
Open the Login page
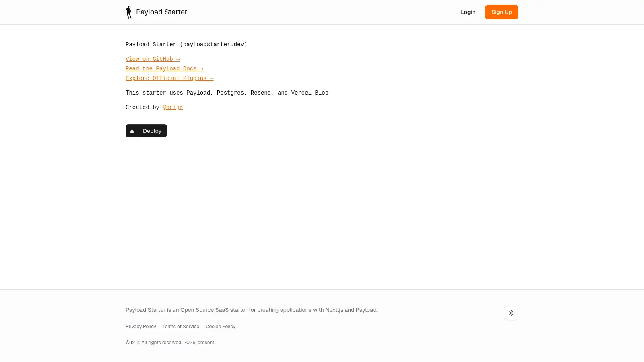[x=468, y=12]
